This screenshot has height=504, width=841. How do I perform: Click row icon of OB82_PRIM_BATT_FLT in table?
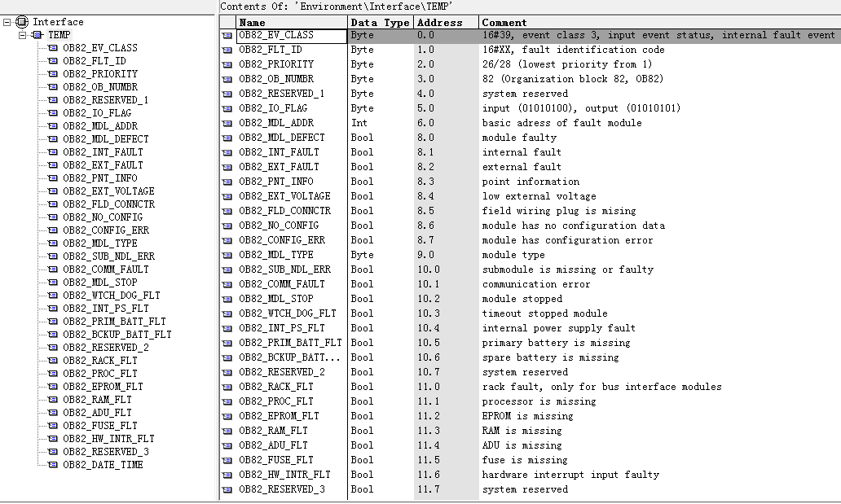[227, 343]
